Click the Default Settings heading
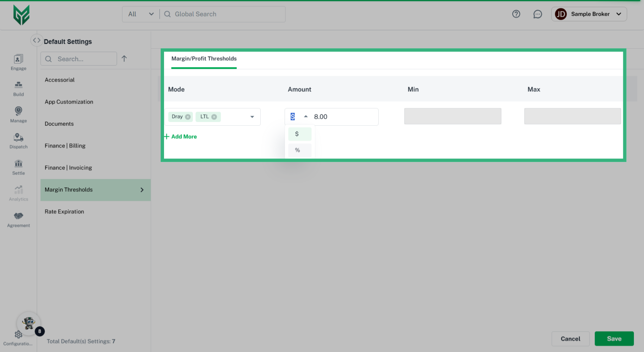 point(68,42)
